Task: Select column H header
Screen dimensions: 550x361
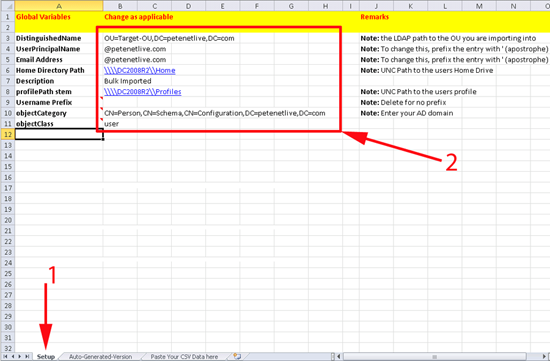Action: click(x=325, y=6)
